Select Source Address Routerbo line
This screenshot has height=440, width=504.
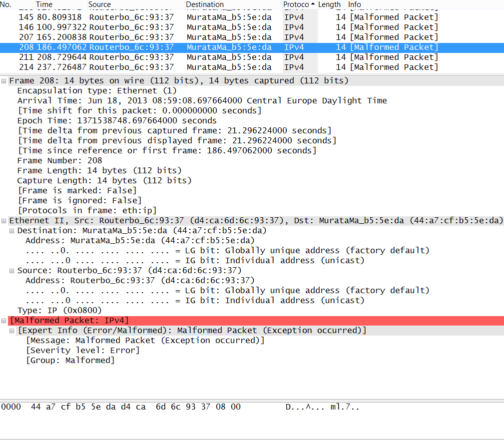click(x=140, y=281)
